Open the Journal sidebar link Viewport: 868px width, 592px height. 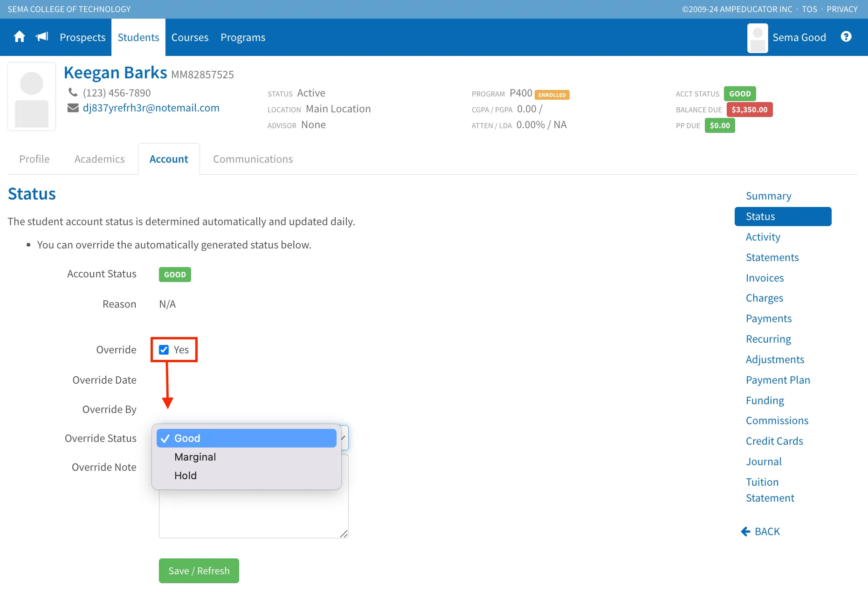pos(764,461)
